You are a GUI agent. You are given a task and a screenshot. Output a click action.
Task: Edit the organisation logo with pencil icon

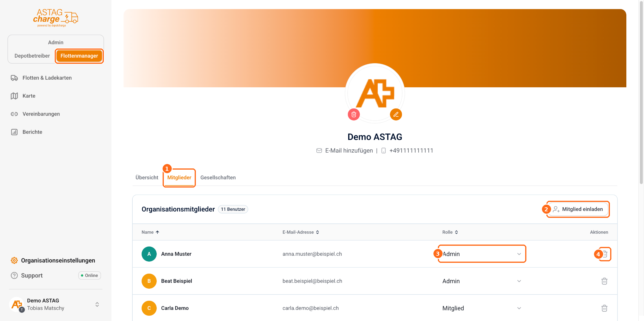396,114
